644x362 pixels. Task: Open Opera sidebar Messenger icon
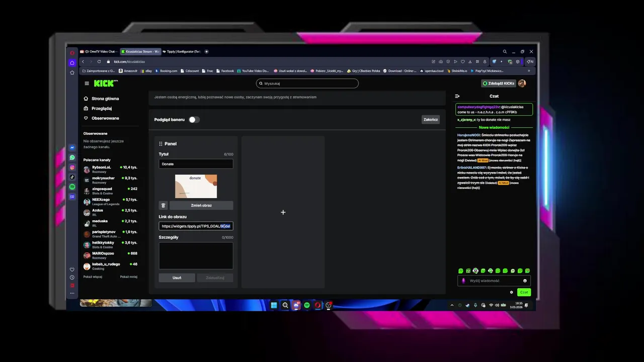tap(72, 148)
